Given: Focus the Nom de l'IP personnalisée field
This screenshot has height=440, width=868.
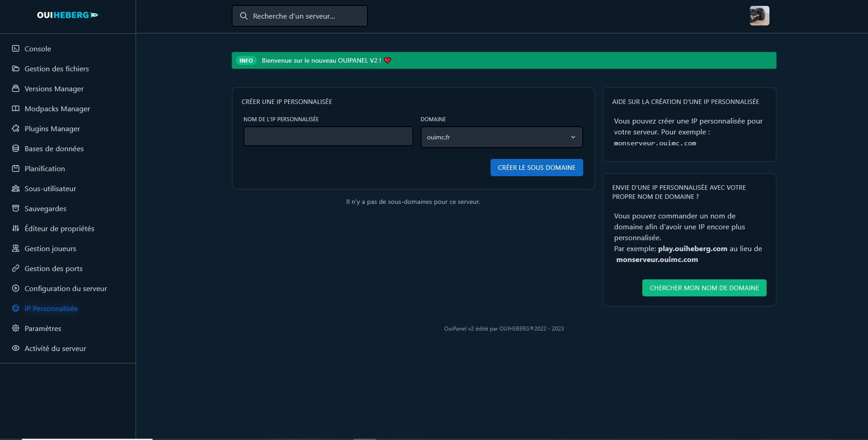Looking at the screenshot, I should 328,136.
